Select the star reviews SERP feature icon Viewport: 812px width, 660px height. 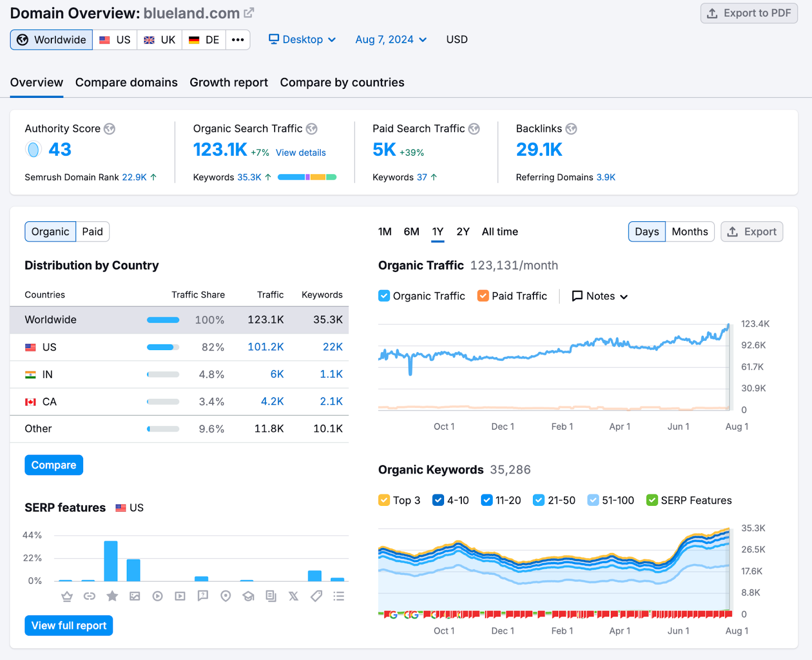[112, 596]
